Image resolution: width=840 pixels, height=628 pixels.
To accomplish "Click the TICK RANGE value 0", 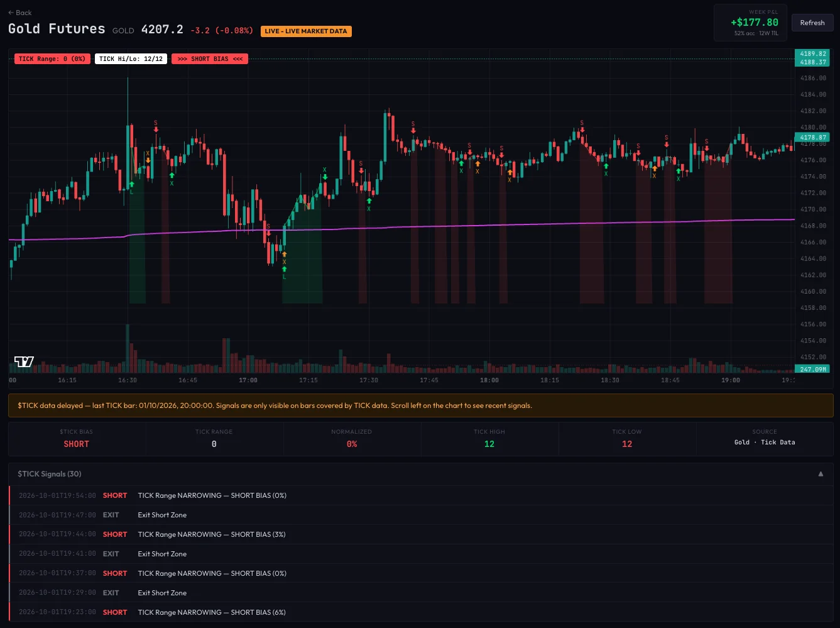I will point(214,444).
